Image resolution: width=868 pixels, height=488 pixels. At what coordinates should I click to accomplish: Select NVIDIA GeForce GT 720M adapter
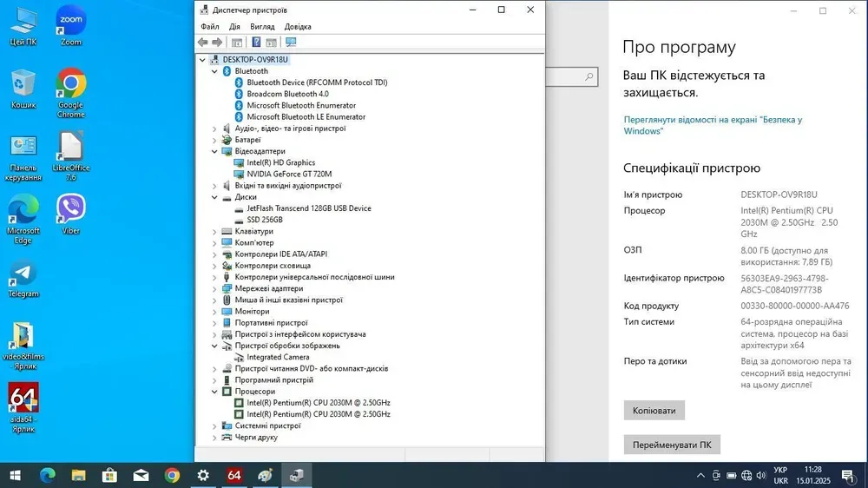coord(289,174)
